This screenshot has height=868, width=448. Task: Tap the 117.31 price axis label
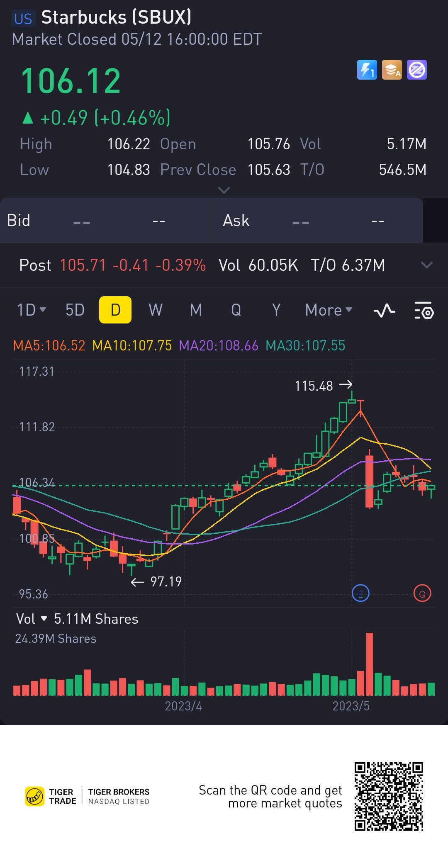[x=37, y=371]
